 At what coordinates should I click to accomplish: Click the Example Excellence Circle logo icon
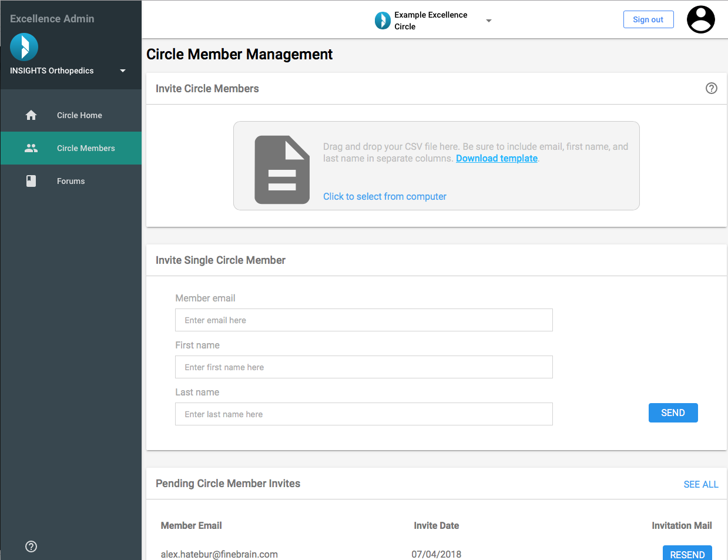coord(383,21)
